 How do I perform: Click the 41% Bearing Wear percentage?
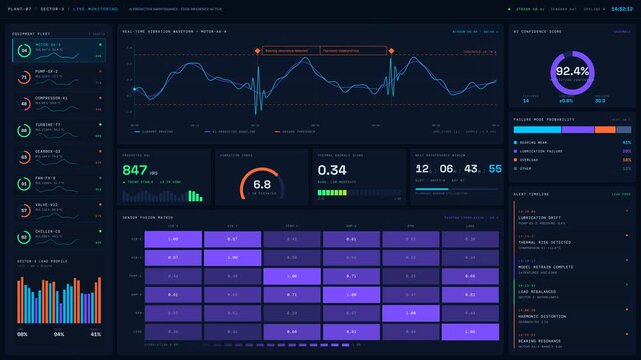coord(626,143)
